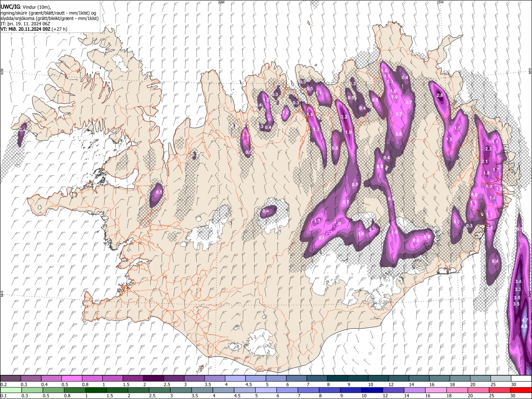532x399 pixels.
Task: Click the 'UWC/IG' title text
Action: click(10, 7)
